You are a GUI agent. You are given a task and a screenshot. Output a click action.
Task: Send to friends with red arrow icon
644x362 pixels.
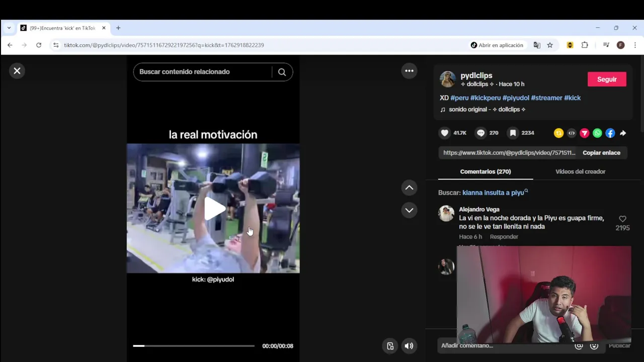coord(584,133)
